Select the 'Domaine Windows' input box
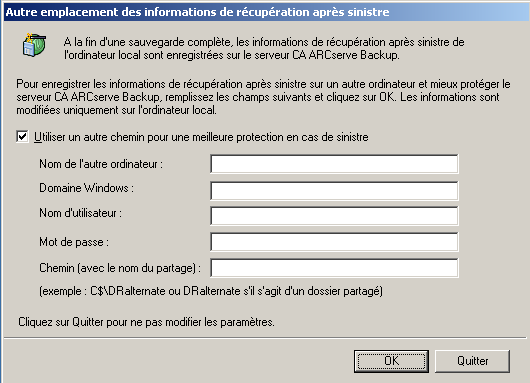The width and height of the screenshot is (530, 383). tap(334, 190)
